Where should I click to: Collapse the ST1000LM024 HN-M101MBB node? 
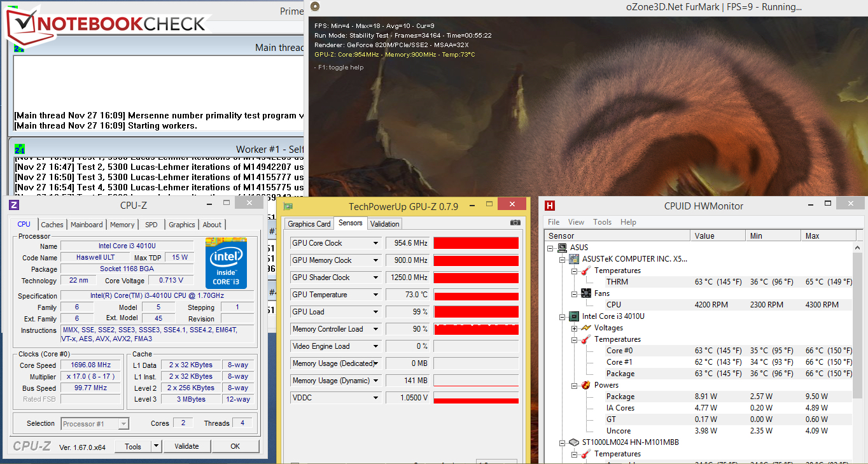pos(563,442)
